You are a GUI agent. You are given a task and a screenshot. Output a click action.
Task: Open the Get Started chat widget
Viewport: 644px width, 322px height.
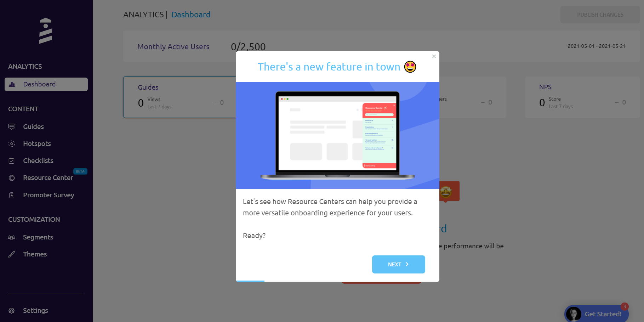pos(597,314)
